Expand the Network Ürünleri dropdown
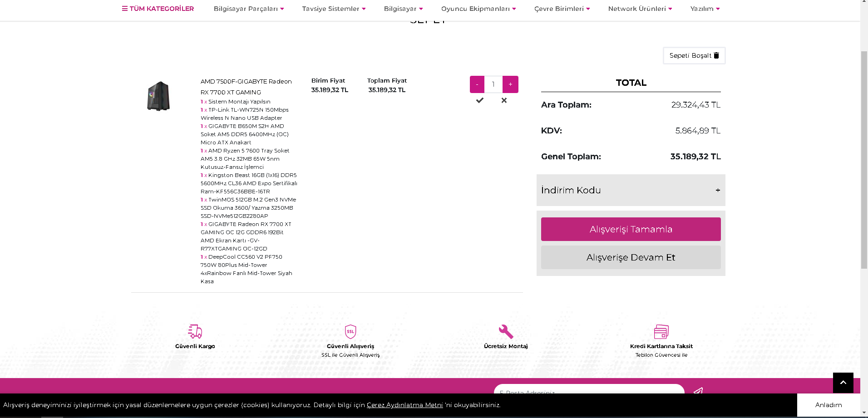This screenshot has width=868, height=418. (x=640, y=9)
